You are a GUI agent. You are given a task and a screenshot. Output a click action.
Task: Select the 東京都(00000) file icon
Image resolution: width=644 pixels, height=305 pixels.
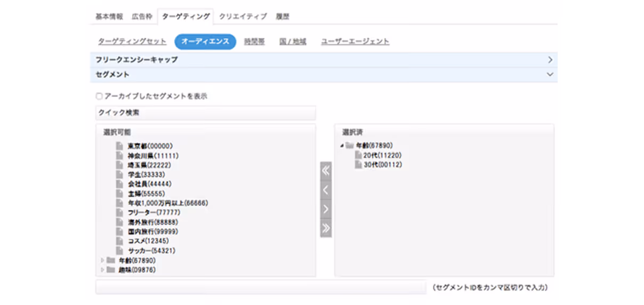120,146
